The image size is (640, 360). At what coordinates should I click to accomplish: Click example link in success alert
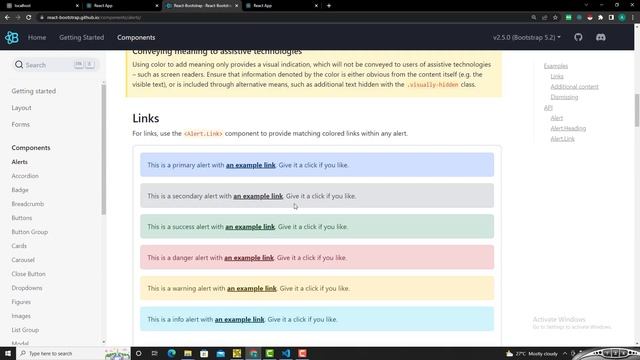[x=250, y=227]
